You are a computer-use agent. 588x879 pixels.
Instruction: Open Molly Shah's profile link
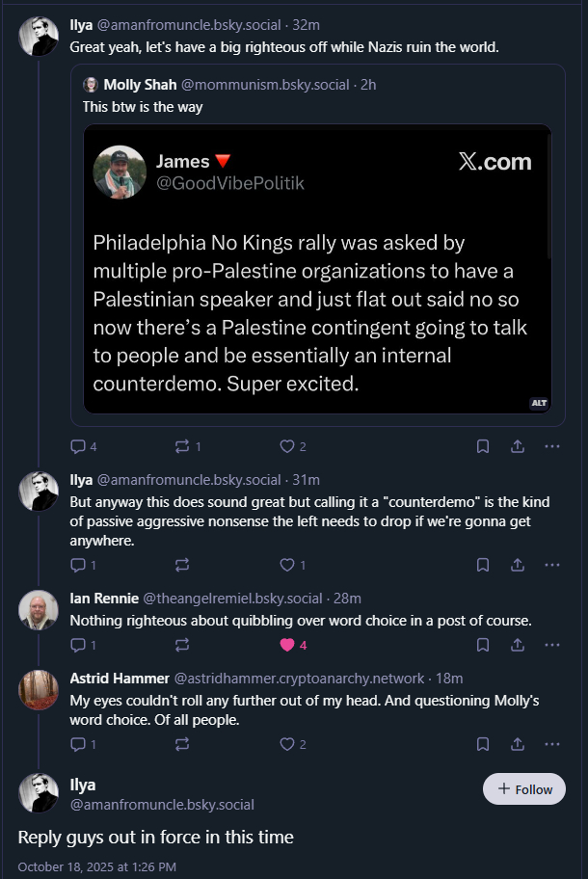pos(139,85)
